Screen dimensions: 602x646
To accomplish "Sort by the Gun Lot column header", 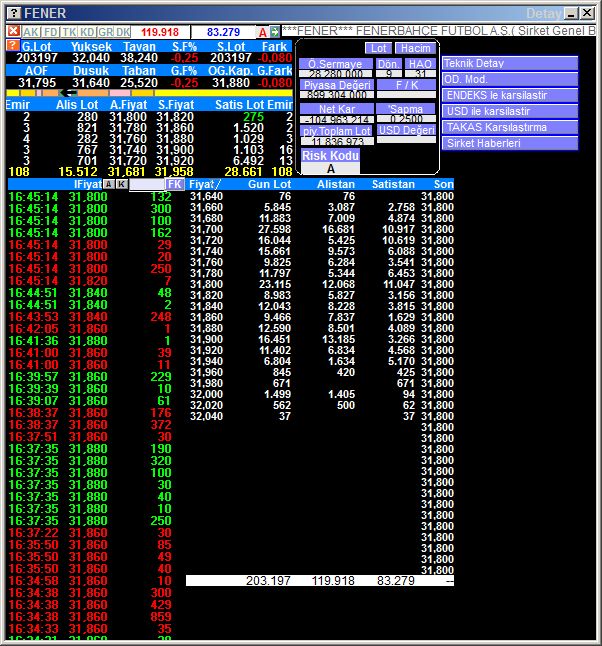I will (x=269, y=184).
